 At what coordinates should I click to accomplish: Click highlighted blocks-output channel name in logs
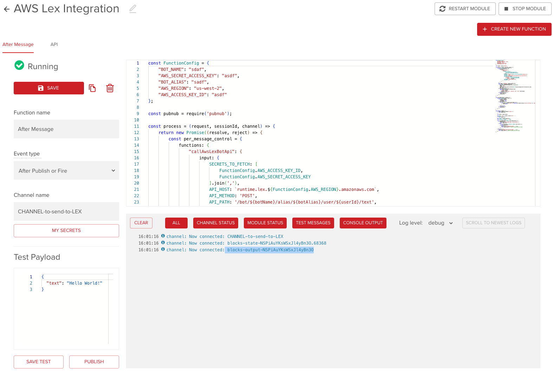(x=271, y=250)
